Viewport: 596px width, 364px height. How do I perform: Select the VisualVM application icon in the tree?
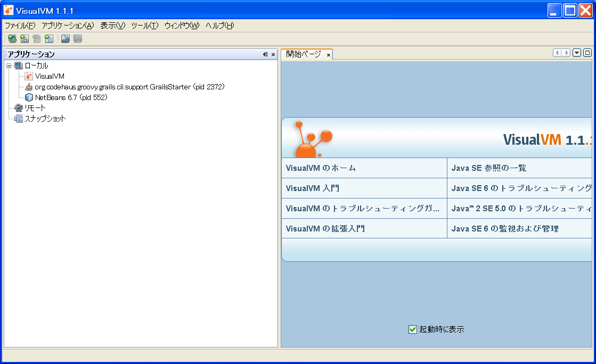(x=29, y=77)
